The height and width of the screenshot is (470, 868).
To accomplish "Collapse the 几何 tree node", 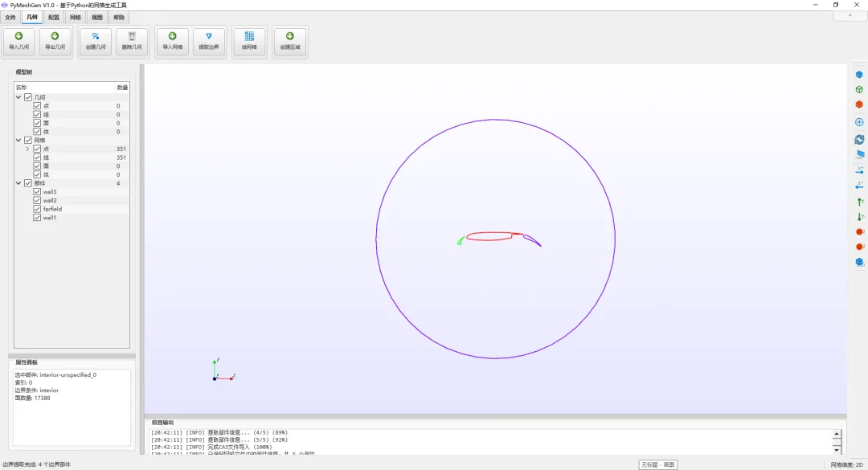I will (x=18, y=97).
